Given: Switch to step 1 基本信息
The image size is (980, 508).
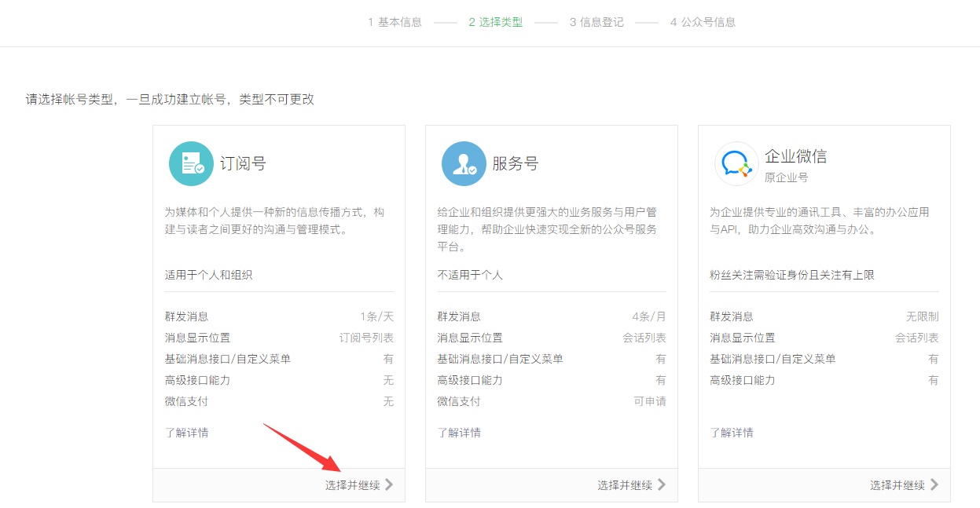Looking at the screenshot, I should tap(394, 22).
